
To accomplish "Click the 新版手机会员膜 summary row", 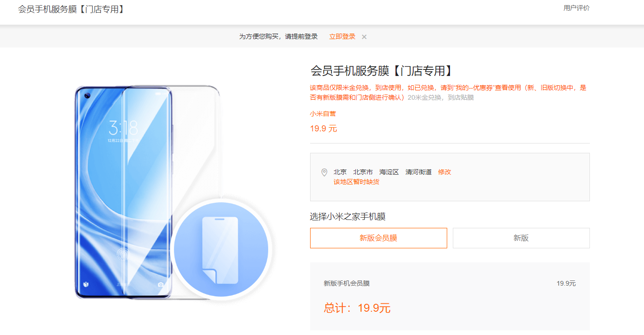I will (450, 283).
